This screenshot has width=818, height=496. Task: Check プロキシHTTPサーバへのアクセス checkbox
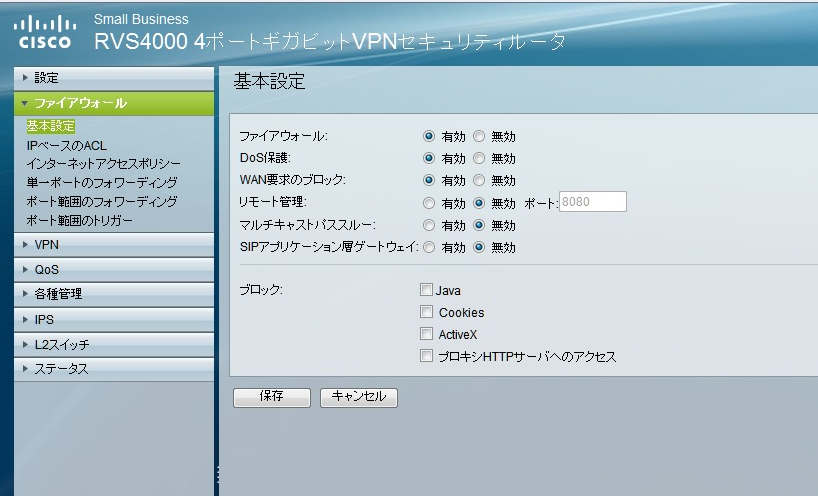(426, 356)
